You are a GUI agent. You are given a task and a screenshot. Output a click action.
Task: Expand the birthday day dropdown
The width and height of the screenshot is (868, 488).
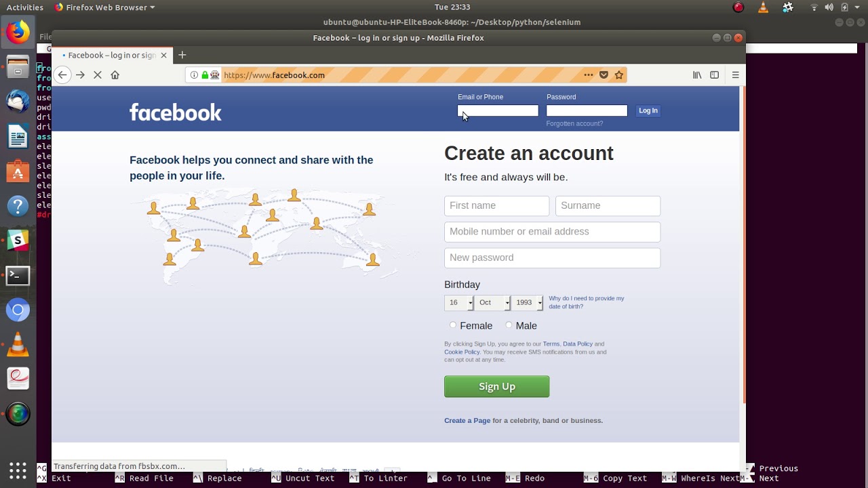[x=459, y=303]
